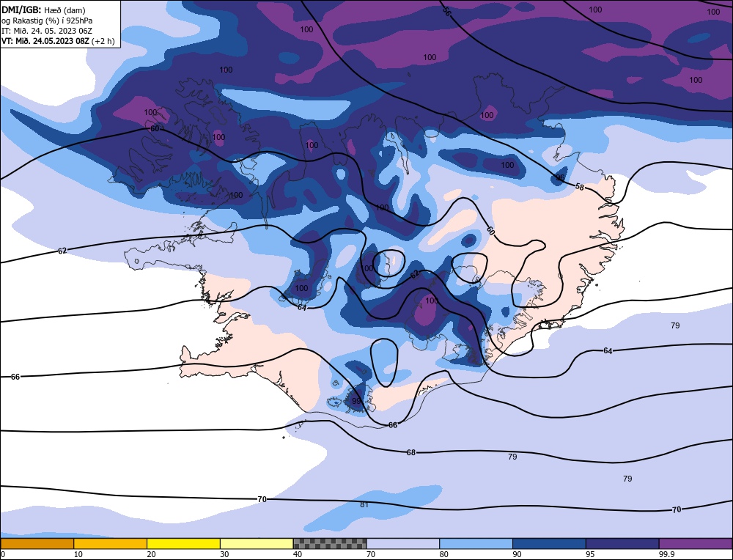Choose the dark blue 90–95 legend swatch
This screenshot has height=560, width=733.
click(549, 543)
